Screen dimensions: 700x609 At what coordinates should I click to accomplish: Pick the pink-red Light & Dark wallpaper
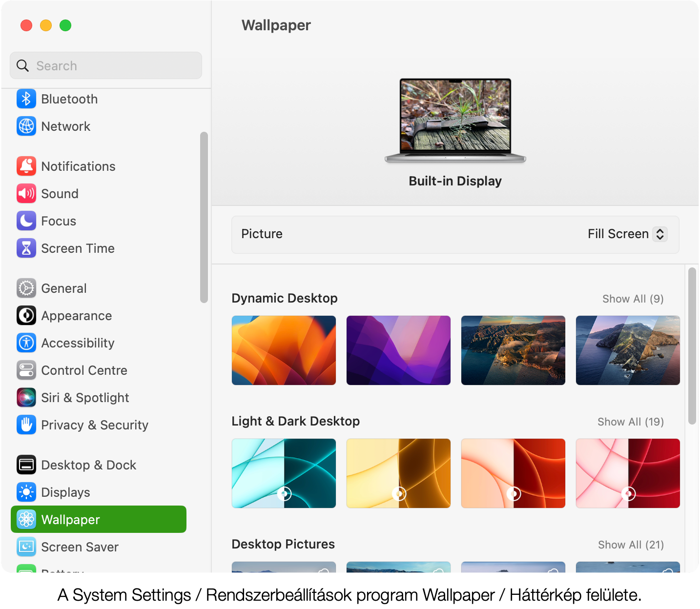[628, 473]
